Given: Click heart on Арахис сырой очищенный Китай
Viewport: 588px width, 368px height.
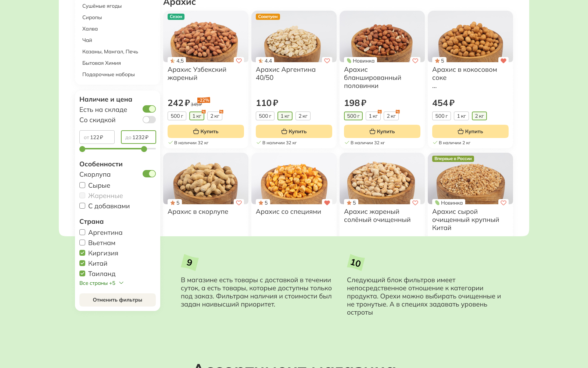Looking at the screenshot, I should (x=503, y=203).
